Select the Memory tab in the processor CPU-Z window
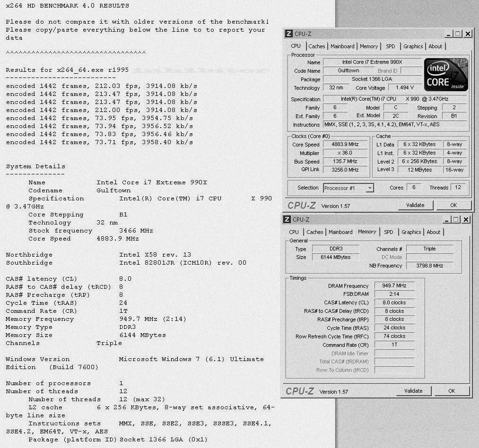479x448 pixels. (x=369, y=46)
